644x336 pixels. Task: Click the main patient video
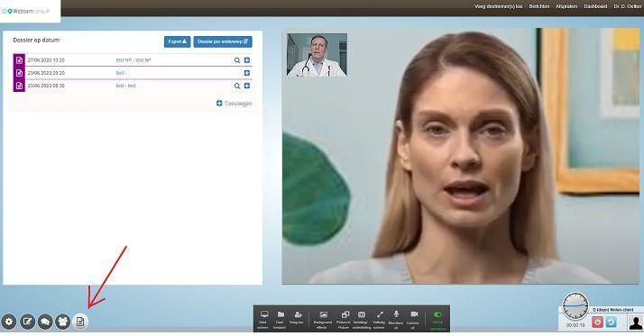click(x=460, y=156)
